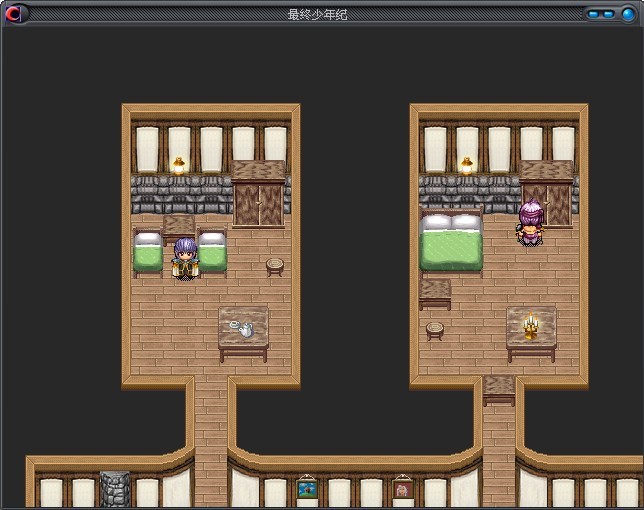Click the window title text 最終少年紀
The height and width of the screenshot is (510, 644).
coord(317,15)
